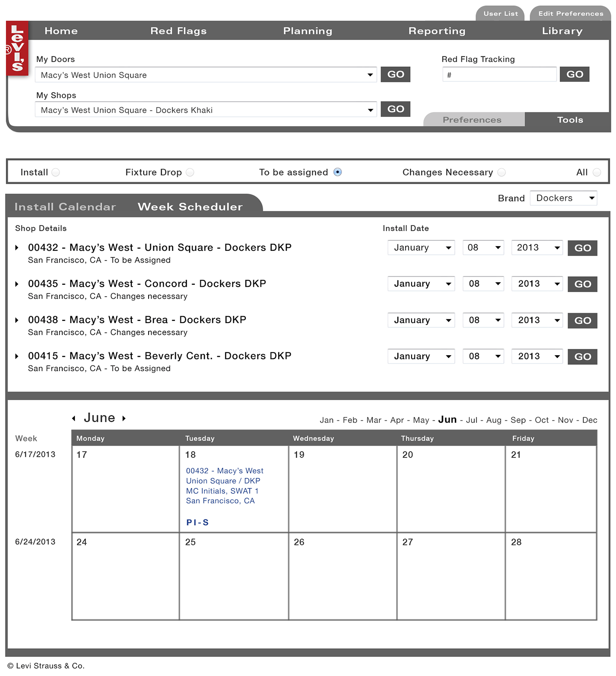This screenshot has width=616, height=676.
Task: Go to previous month using left arrow
Action: [74, 418]
